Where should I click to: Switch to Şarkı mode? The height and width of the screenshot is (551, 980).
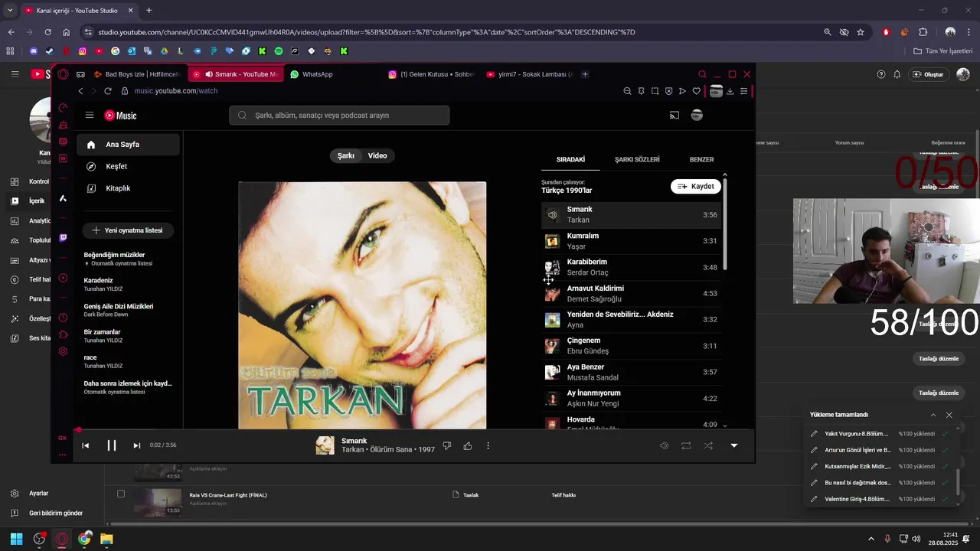click(346, 155)
